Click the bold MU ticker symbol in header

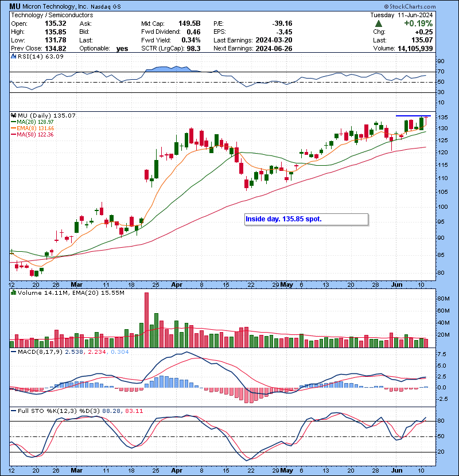[x=15, y=6]
